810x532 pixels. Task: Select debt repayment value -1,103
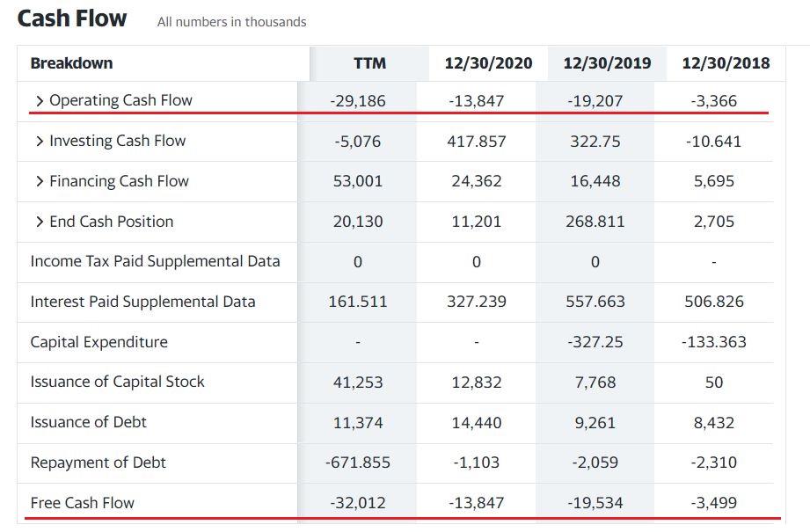pyautogui.click(x=477, y=463)
